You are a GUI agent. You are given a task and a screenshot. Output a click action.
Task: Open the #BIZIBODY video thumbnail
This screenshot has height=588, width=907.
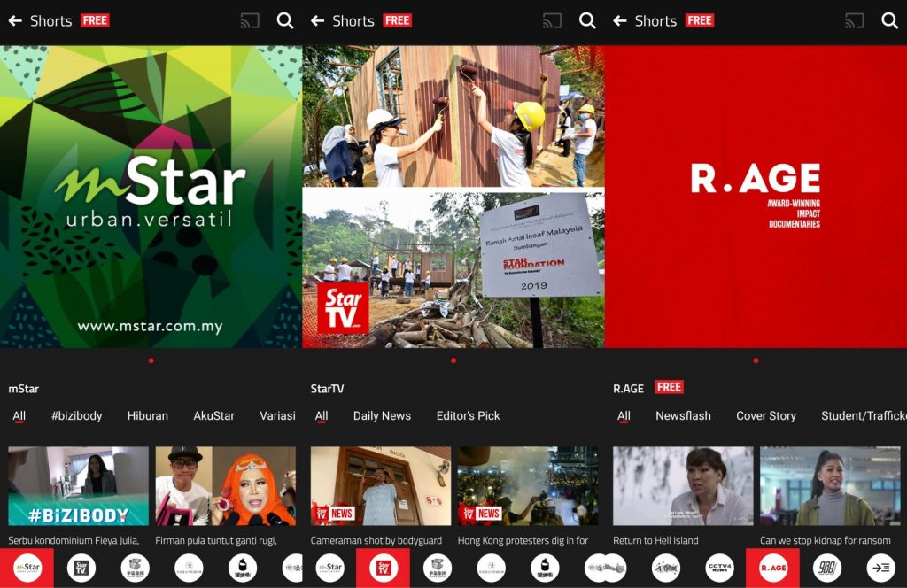pos(78,485)
